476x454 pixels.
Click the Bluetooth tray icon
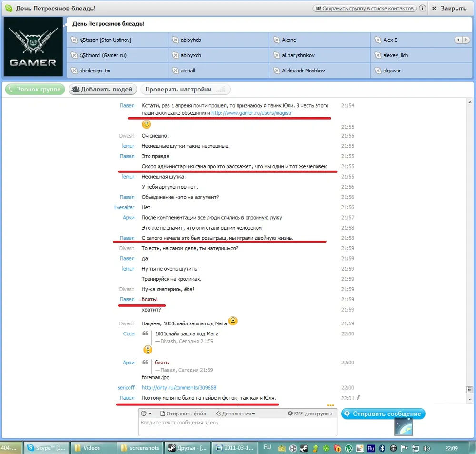[x=382, y=448]
